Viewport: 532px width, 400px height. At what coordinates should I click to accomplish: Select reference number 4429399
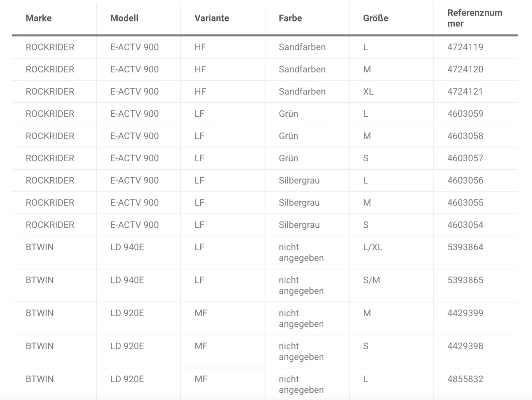(465, 313)
